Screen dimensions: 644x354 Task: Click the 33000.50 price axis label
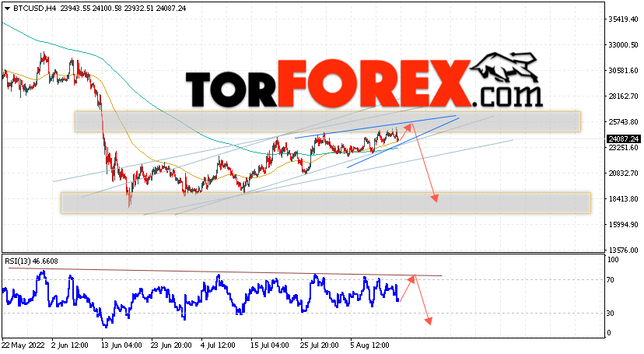coord(623,45)
